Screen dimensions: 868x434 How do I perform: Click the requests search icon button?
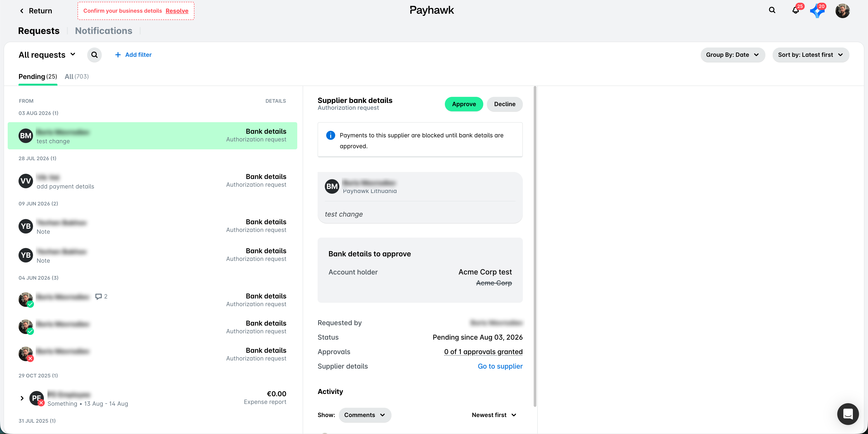click(x=94, y=55)
